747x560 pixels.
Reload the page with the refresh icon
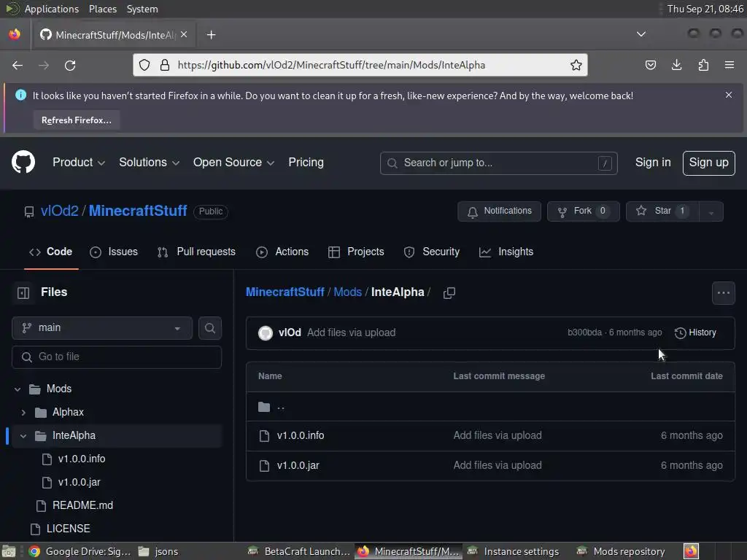pos(70,65)
